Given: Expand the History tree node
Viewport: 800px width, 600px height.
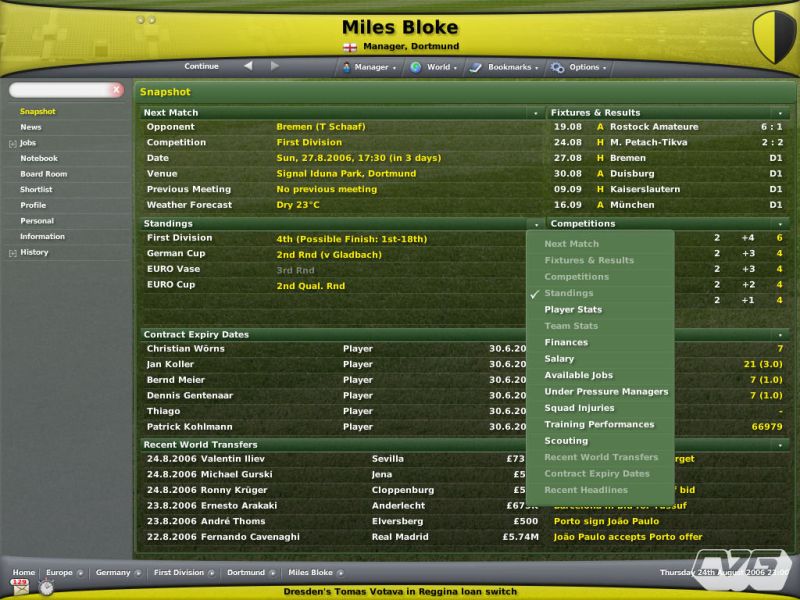Looking at the screenshot, I should [13, 253].
